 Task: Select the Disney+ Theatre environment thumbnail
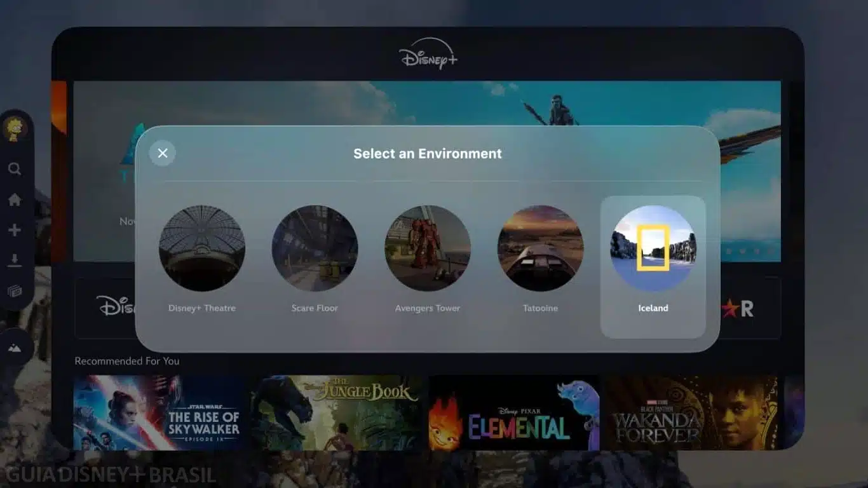click(202, 248)
